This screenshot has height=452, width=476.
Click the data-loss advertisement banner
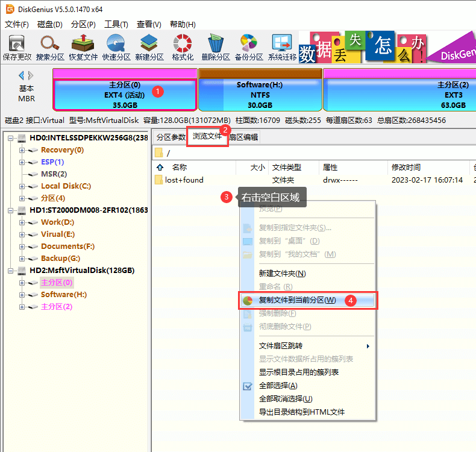click(x=387, y=47)
